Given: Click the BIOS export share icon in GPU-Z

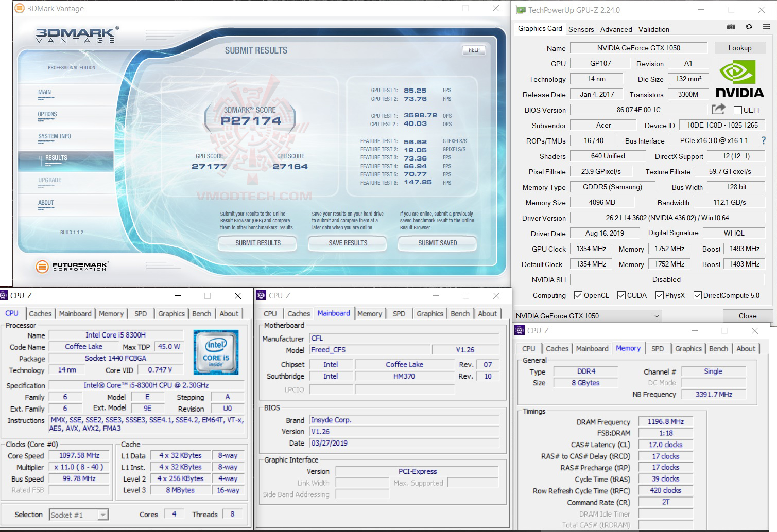Looking at the screenshot, I should [718, 109].
